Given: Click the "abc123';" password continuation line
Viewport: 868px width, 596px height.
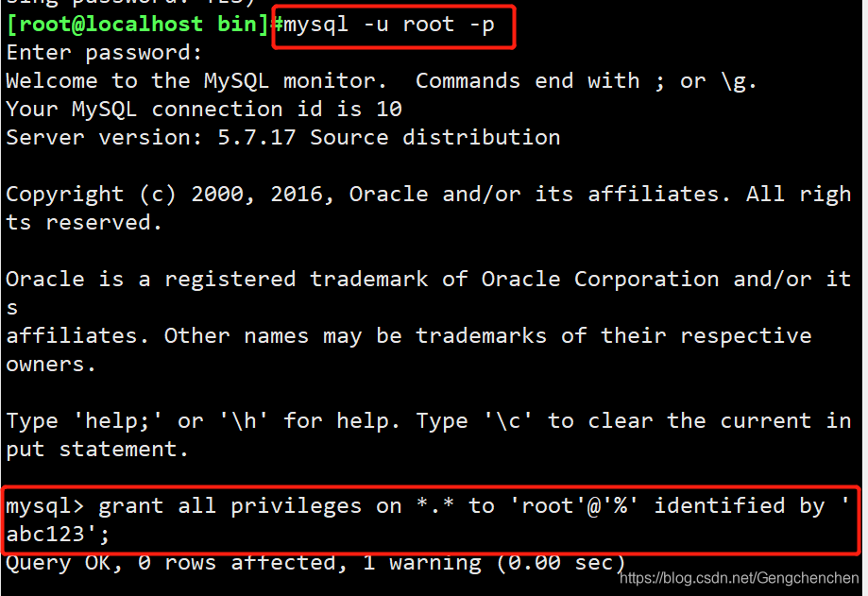Looking at the screenshot, I should click(59, 535).
